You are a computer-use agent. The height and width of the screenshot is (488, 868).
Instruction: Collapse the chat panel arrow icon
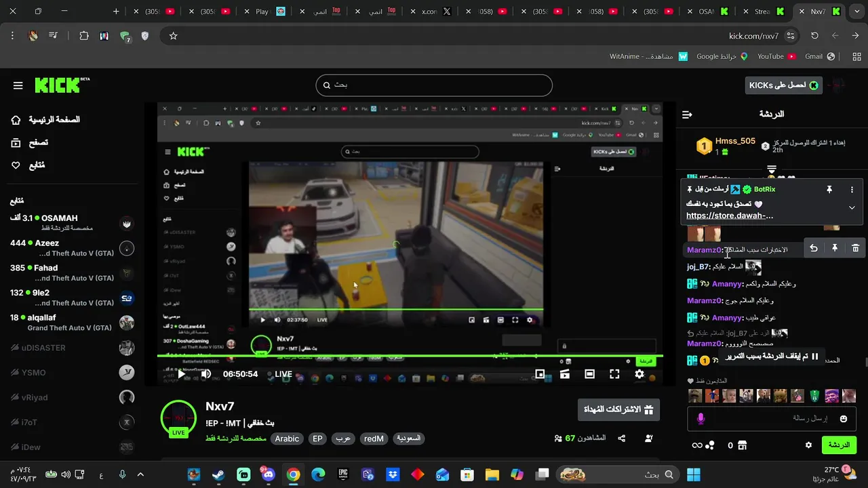687,115
